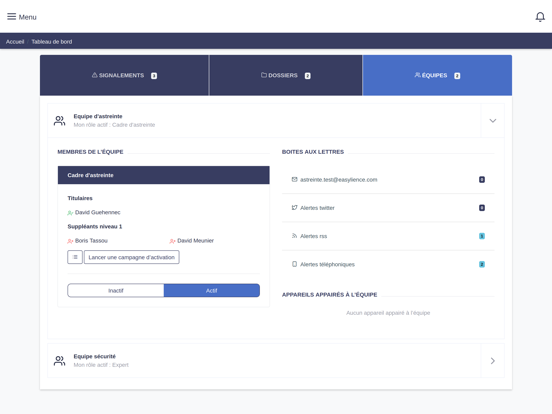Image resolution: width=552 pixels, height=414 pixels.
Task: Click Equipe d'astreinte team icon
Action: point(59,121)
